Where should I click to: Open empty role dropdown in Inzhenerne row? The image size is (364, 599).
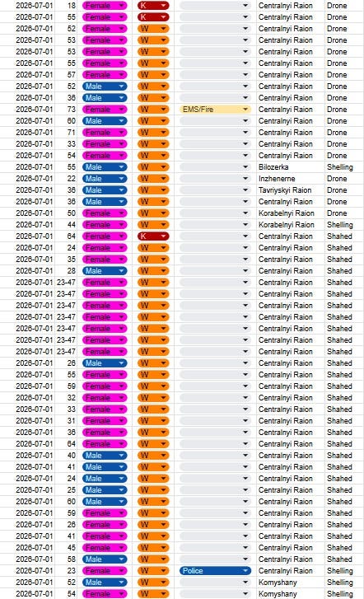(215, 179)
